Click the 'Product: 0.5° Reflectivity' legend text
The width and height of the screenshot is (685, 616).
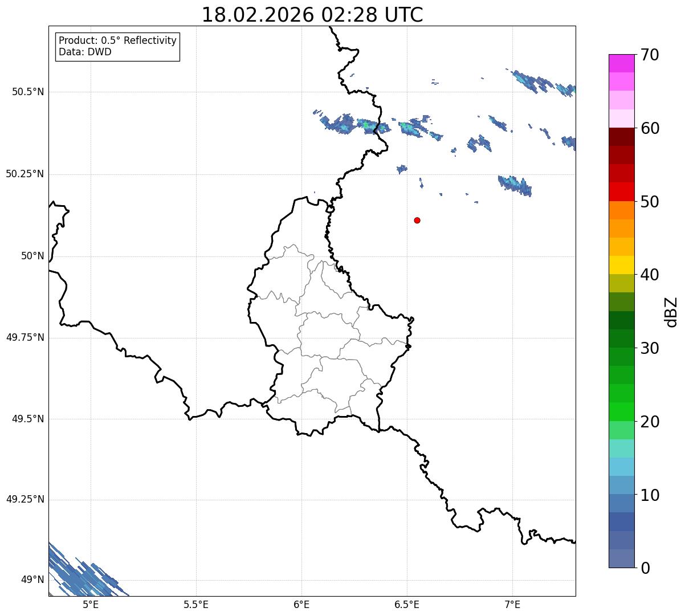click(x=118, y=40)
